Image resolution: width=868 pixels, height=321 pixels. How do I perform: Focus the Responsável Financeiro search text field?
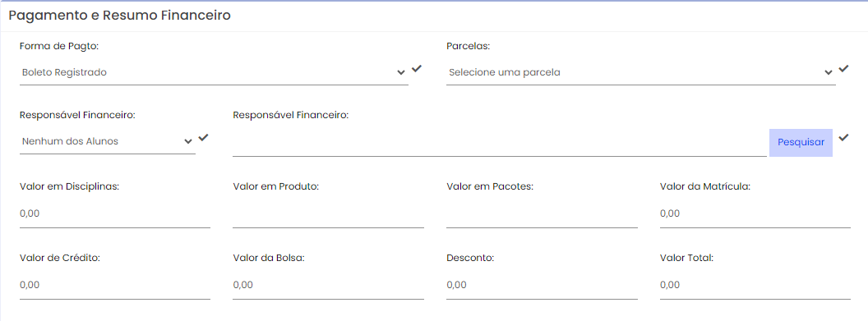coord(499,143)
